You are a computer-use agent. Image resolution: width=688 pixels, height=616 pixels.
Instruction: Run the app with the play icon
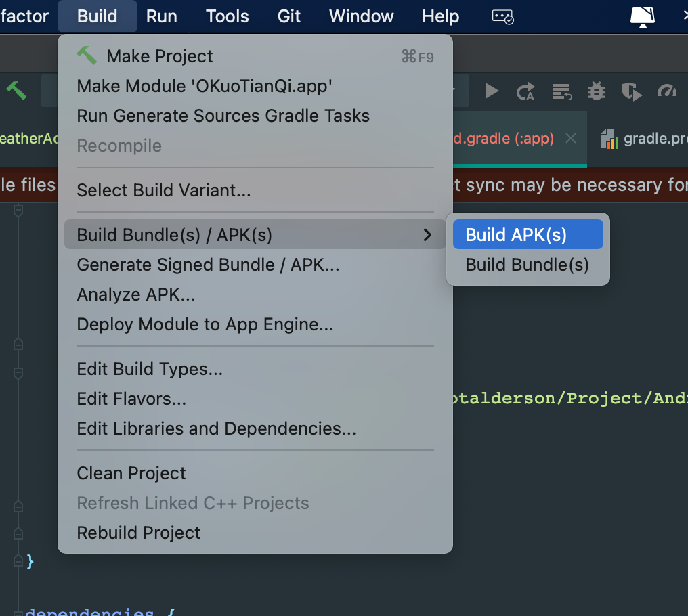click(492, 91)
